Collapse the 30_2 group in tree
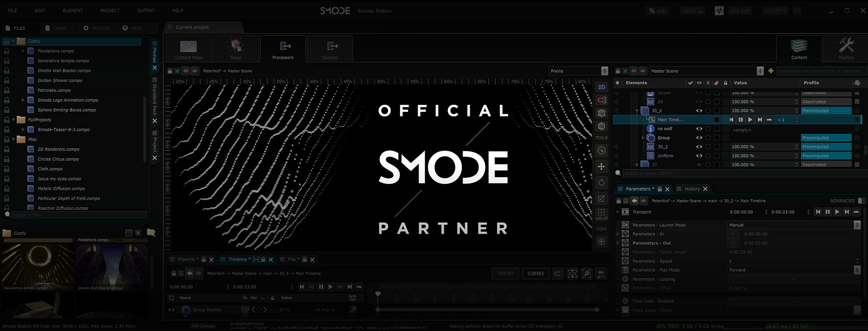This screenshot has width=868, height=331. (x=637, y=111)
